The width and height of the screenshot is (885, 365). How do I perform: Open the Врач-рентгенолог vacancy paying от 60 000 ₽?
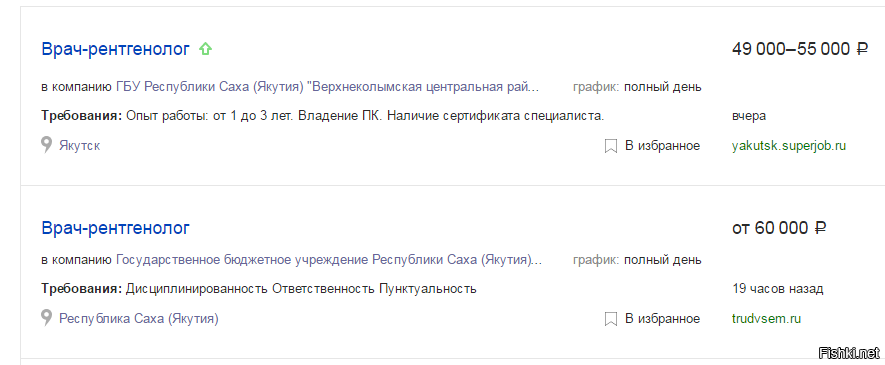click(116, 228)
